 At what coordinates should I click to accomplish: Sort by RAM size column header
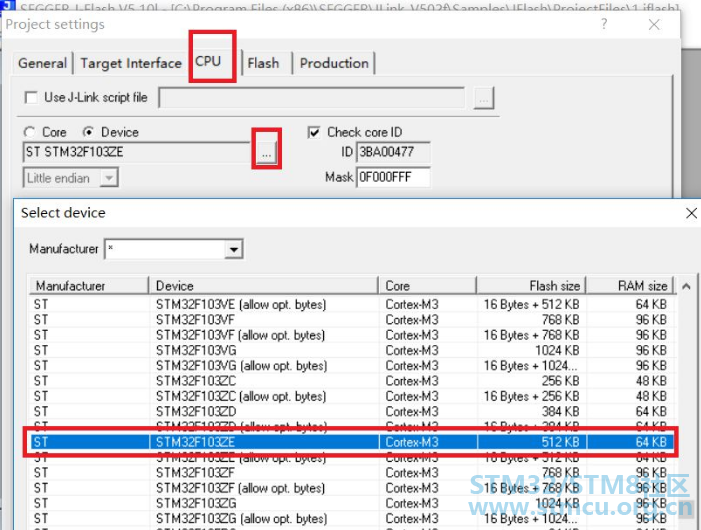[x=630, y=286]
